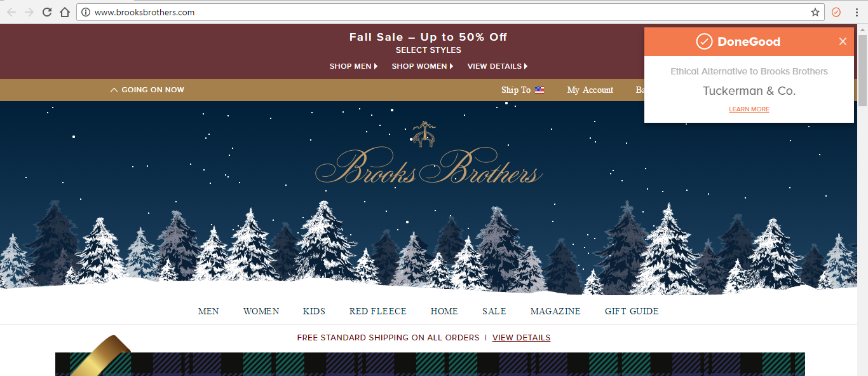View Details for free standard shipping
This screenshot has width=868, height=376.
point(521,337)
